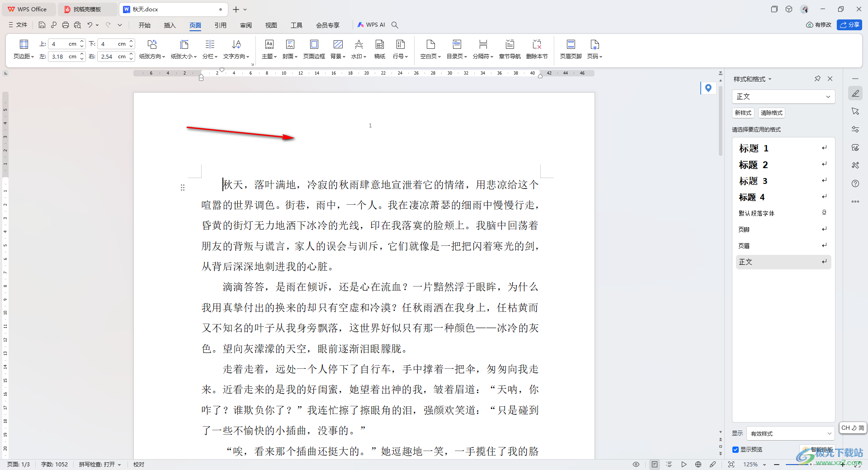Click the location marker icon beside document
Viewport: 868px width, 470px height.
(x=708, y=88)
